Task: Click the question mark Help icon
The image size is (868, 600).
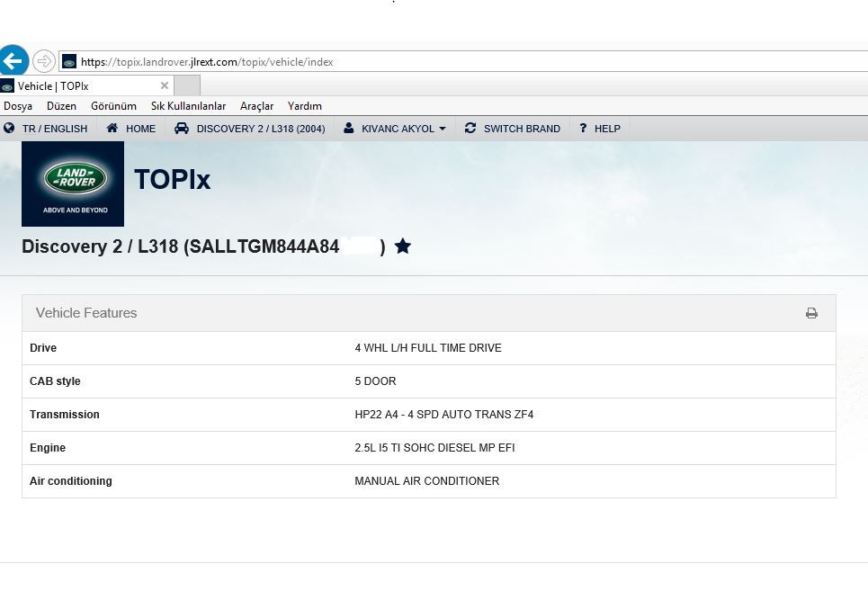Action: (583, 129)
